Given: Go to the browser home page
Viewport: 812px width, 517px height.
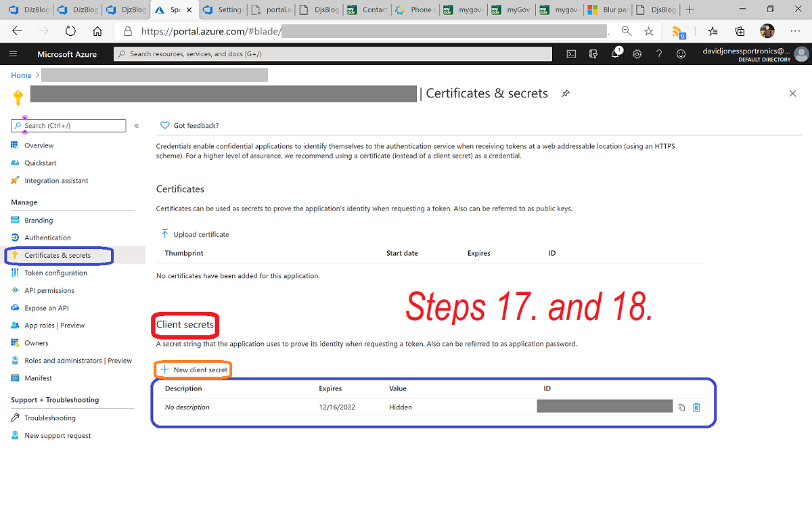Looking at the screenshot, I should coord(97,31).
